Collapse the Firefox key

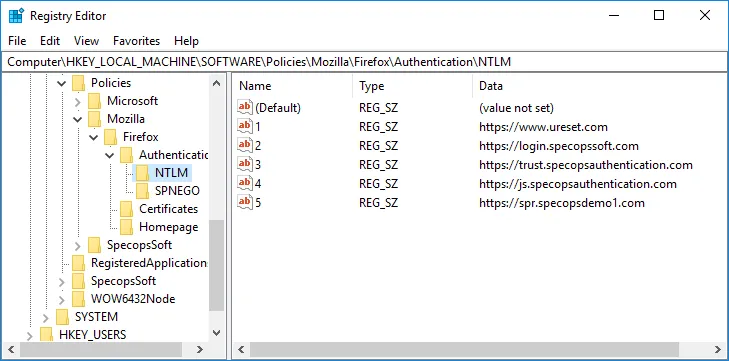click(x=93, y=138)
